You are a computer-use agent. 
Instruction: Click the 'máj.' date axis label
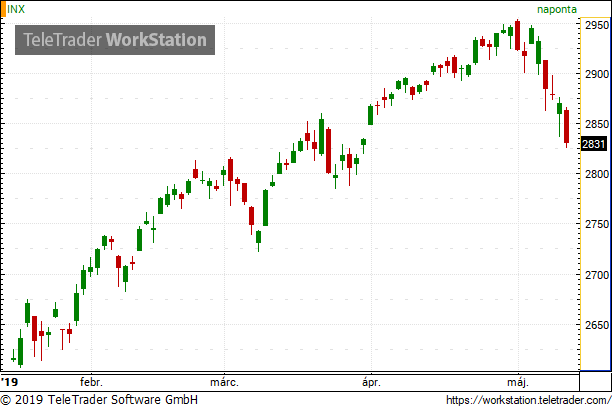(518, 382)
